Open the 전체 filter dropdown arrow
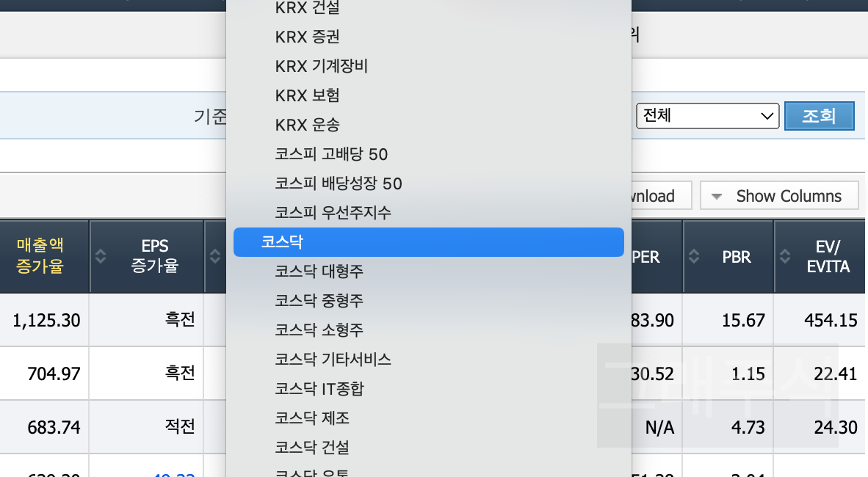 tap(766, 115)
